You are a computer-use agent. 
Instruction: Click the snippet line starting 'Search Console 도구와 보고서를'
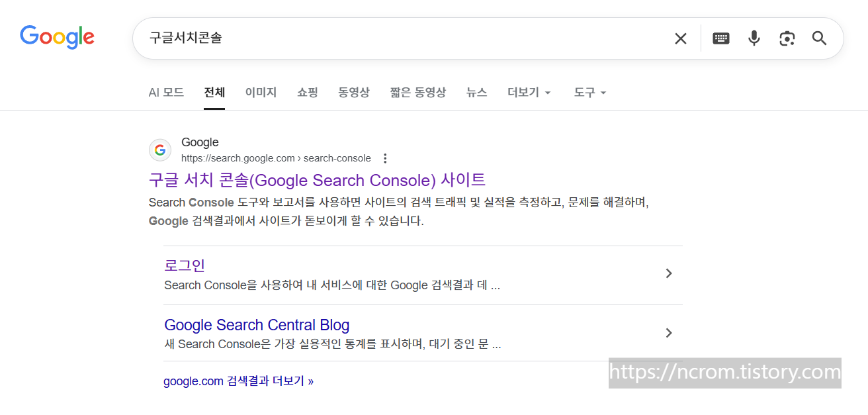pos(398,203)
